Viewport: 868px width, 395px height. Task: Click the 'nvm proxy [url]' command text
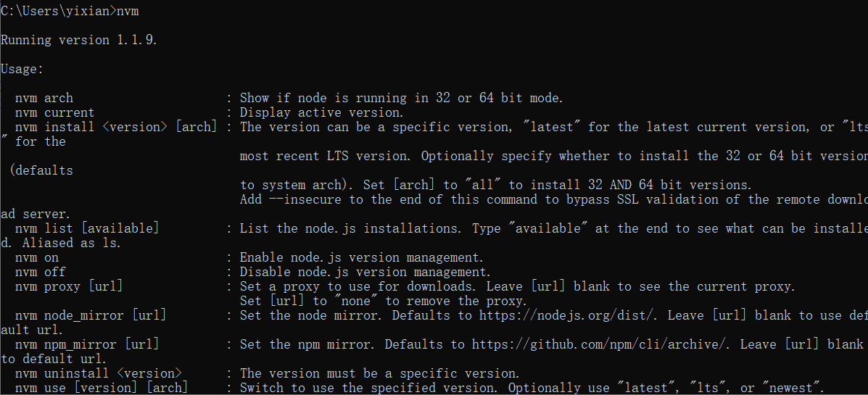(x=69, y=286)
